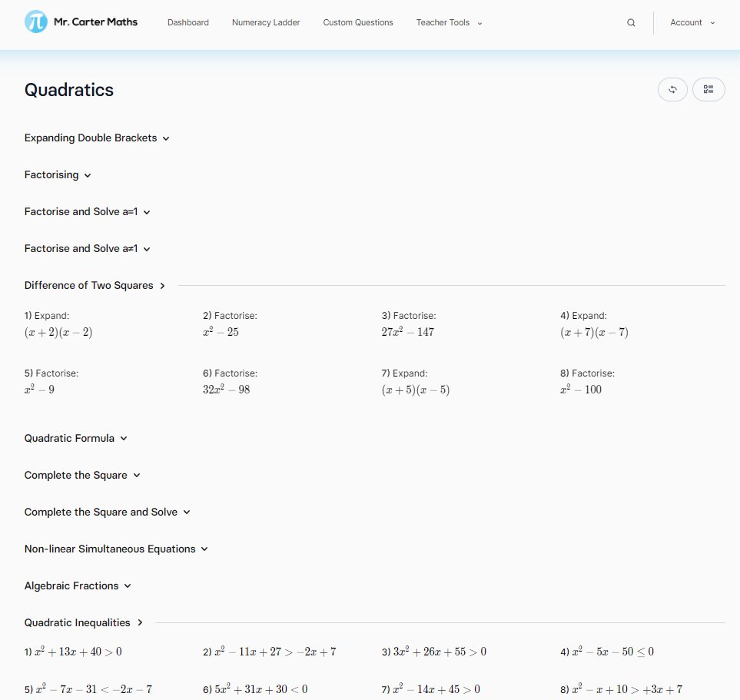Collapse Difference of Two Squares section
The height and width of the screenshot is (700, 740).
pos(95,285)
